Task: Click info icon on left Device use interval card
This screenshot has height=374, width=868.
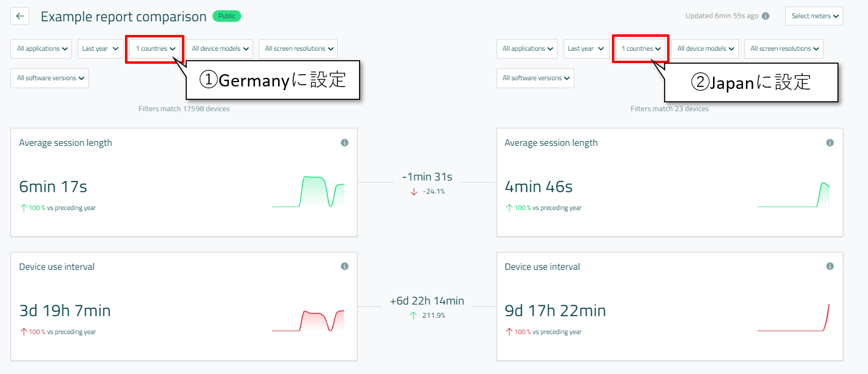Action: (344, 267)
